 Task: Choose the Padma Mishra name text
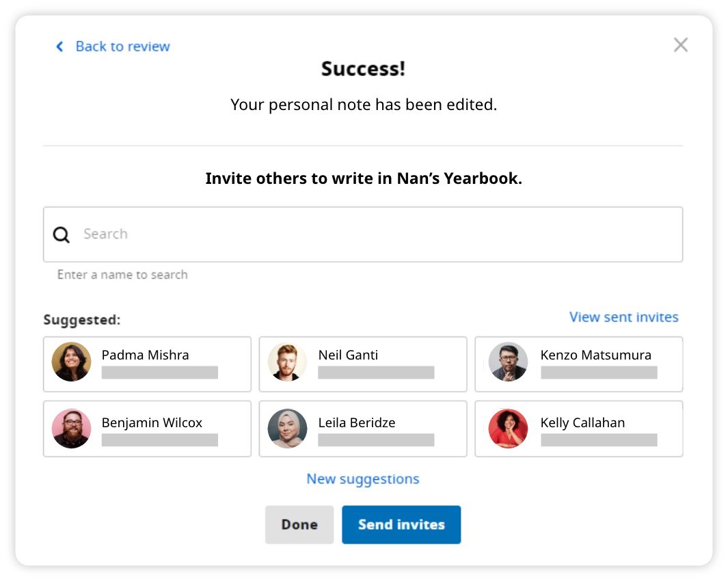click(146, 355)
